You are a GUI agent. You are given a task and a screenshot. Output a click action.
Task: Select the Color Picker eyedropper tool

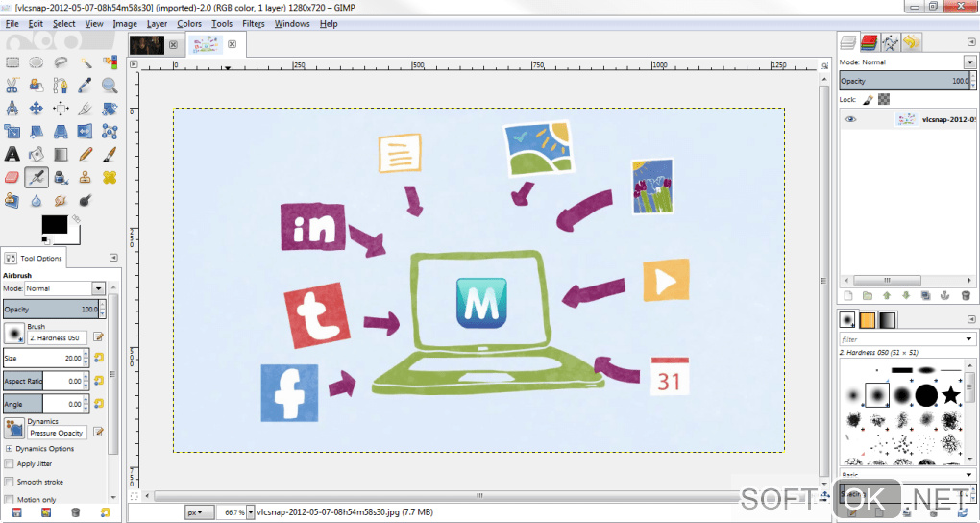[x=86, y=85]
